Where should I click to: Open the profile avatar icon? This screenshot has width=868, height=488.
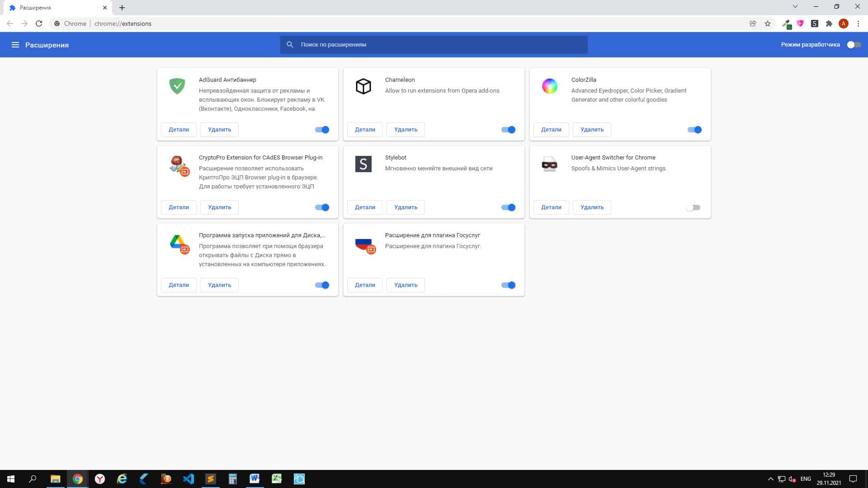click(x=843, y=23)
